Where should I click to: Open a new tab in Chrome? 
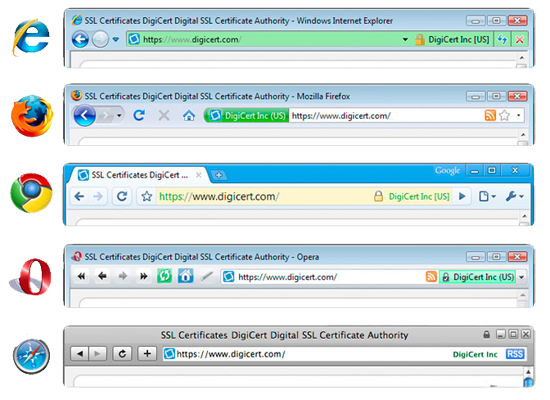(219, 175)
